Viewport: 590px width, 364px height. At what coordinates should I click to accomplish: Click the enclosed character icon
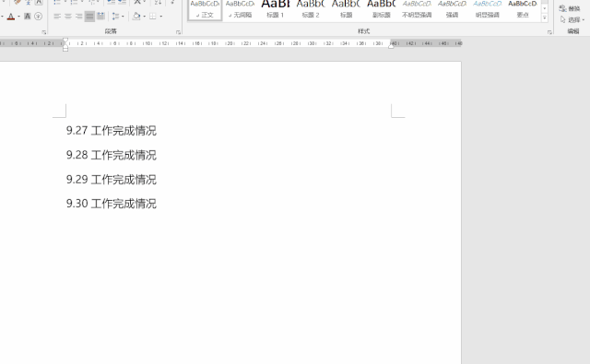tap(38, 17)
